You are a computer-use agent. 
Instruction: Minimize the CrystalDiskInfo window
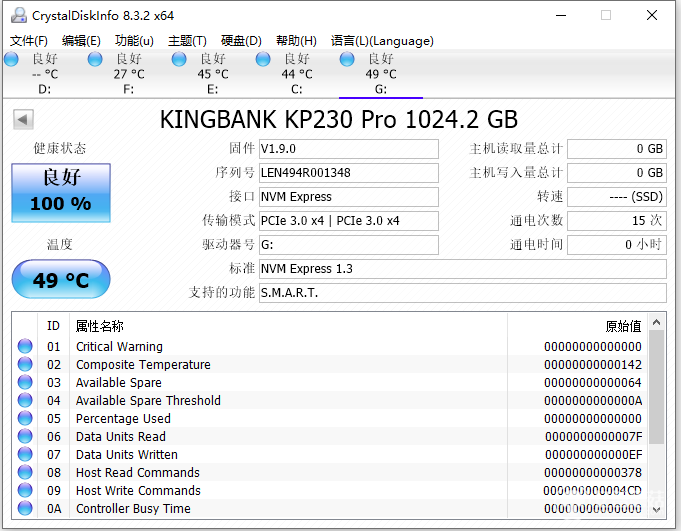click(x=561, y=16)
